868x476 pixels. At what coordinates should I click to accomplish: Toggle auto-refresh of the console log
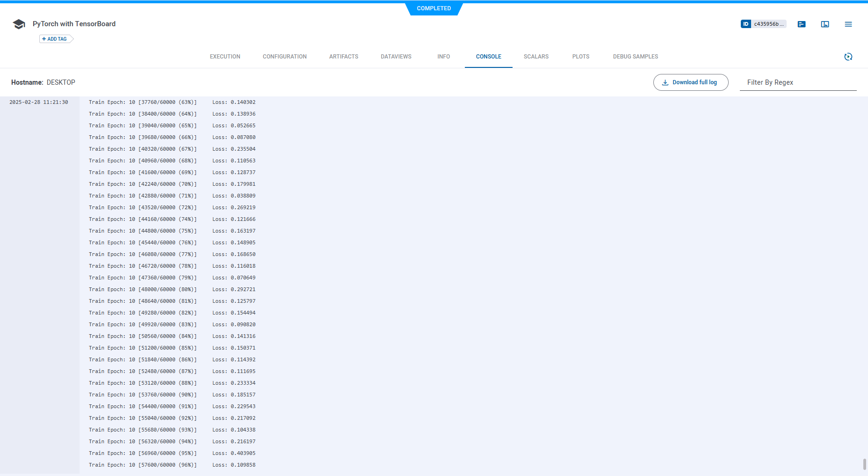849,57
